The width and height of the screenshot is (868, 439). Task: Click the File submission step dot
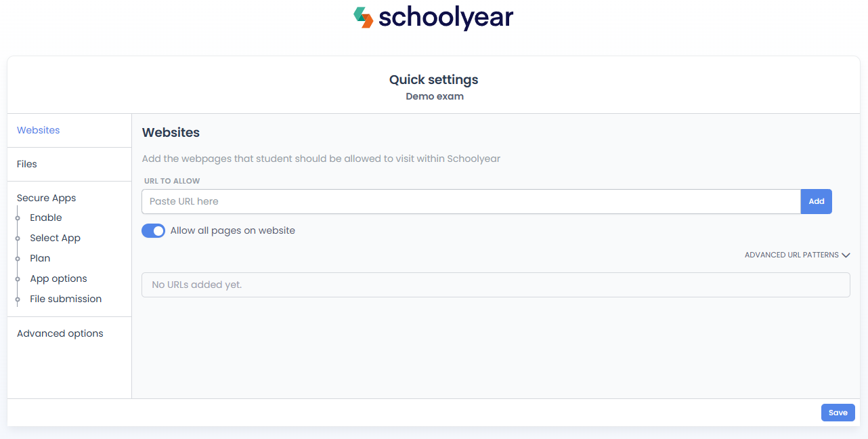(x=18, y=299)
